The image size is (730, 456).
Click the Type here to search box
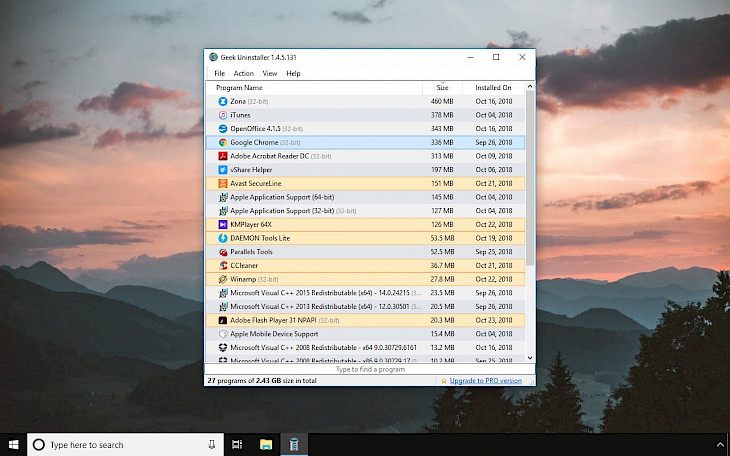click(125, 445)
